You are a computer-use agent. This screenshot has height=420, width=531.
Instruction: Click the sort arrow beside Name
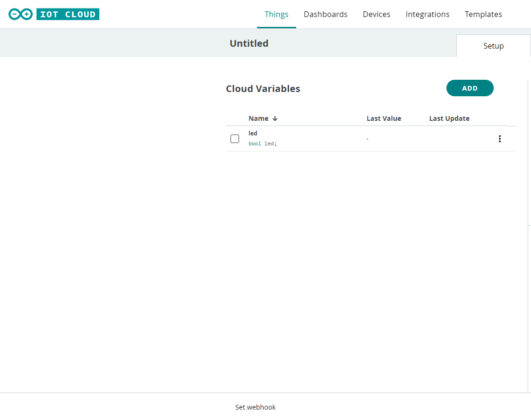275,118
